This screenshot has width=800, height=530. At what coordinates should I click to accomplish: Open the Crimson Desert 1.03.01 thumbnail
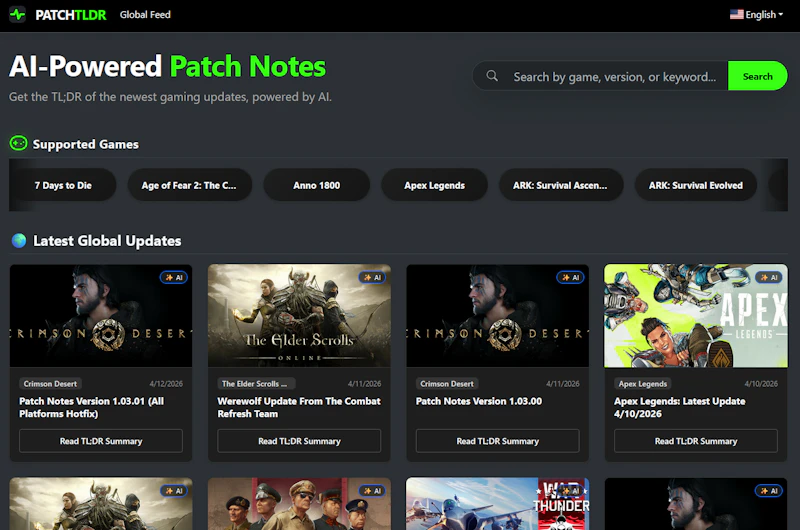[x=101, y=316]
